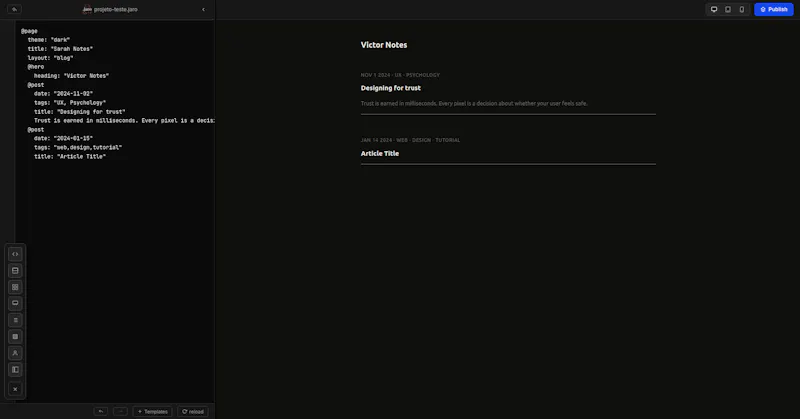The image size is (800, 419).
Task: Click the theme: "dark" code line
Action: [48, 40]
